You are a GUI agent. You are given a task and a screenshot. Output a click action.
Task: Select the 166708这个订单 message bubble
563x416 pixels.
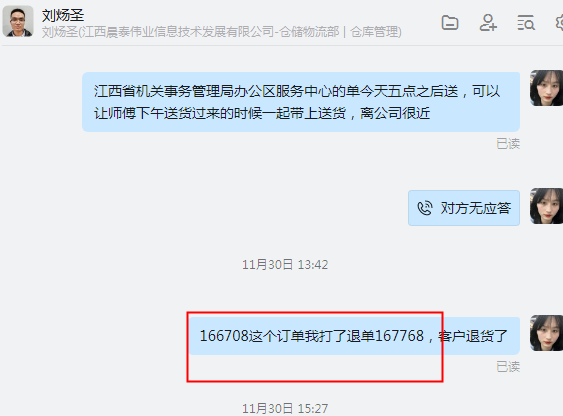coord(354,336)
